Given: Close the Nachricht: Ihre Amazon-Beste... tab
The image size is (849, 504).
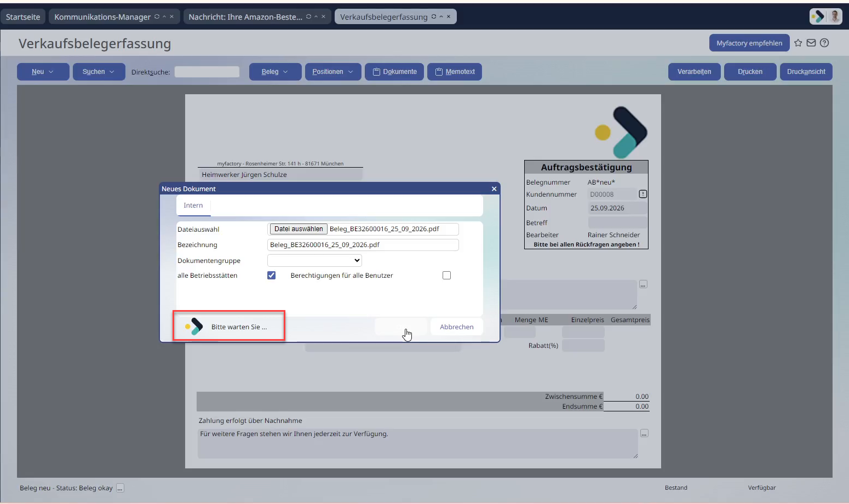Looking at the screenshot, I should pyautogui.click(x=323, y=16).
